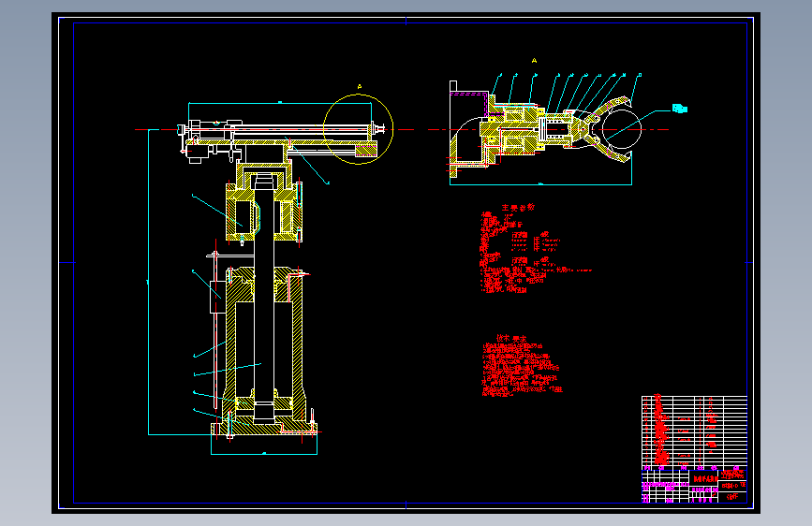Click the parts list table above title block
Screen dimensions: 812x526
click(694, 431)
